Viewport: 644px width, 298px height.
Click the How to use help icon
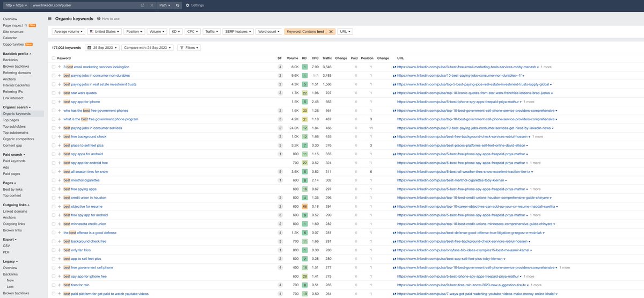(98, 18)
